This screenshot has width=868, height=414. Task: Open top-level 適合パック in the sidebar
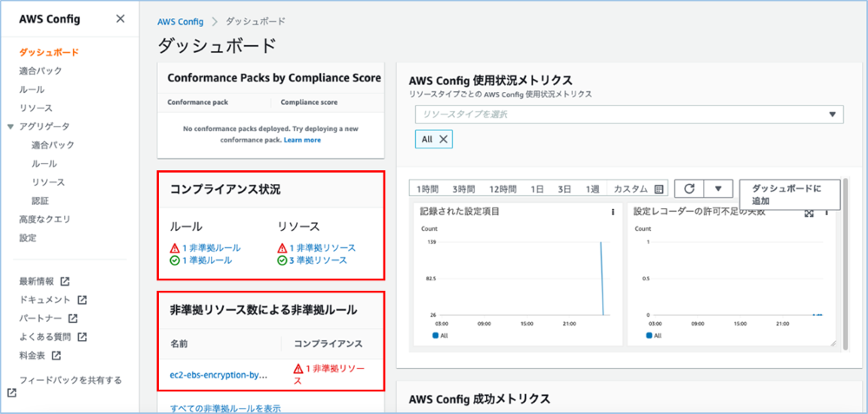pos(41,71)
